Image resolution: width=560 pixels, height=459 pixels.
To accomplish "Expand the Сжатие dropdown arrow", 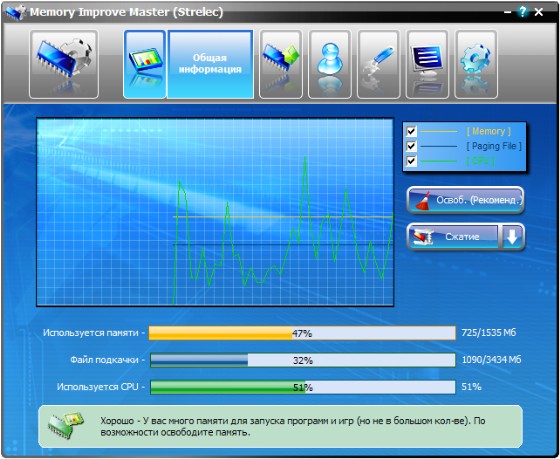I will (x=512, y=236).
